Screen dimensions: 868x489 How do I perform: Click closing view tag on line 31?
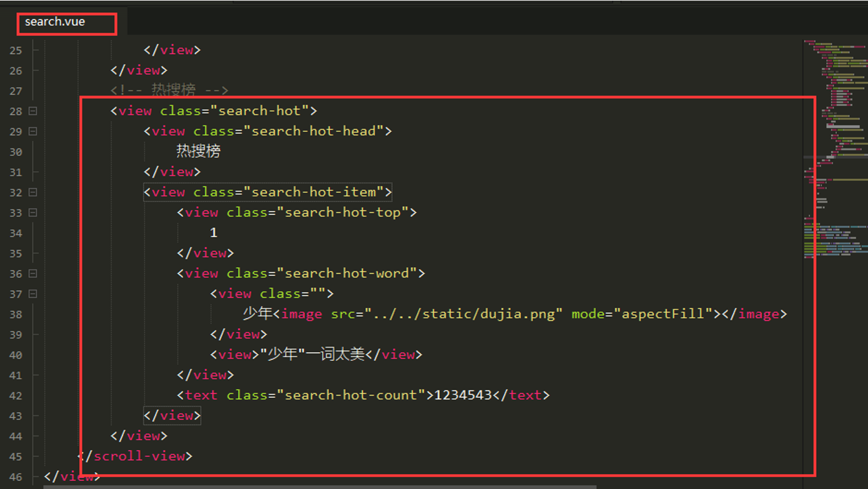pos(172,172)
